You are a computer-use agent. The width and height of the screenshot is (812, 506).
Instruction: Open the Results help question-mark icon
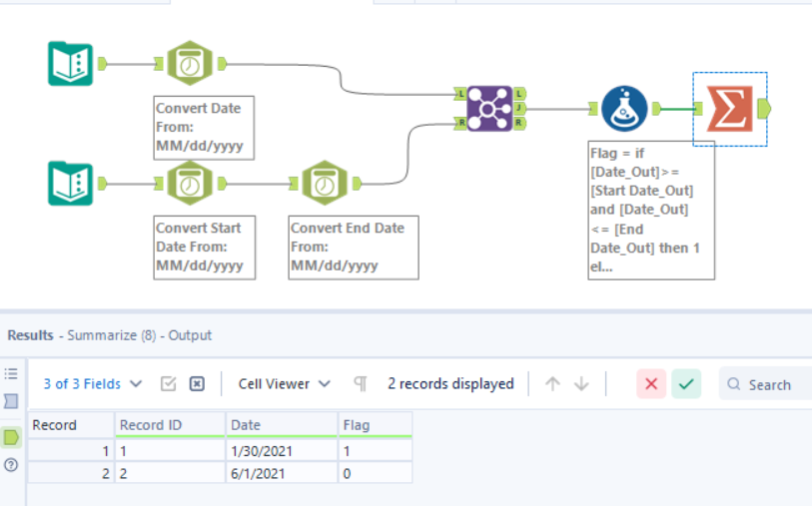pyautogui.click(x=11, y=464)
